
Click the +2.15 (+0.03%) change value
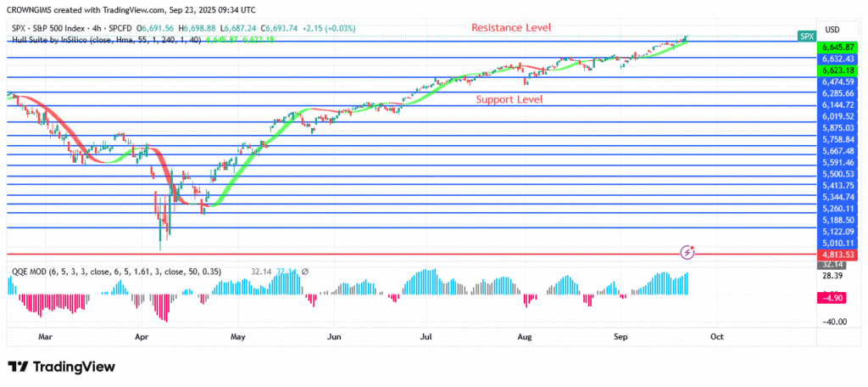(329, 28)
